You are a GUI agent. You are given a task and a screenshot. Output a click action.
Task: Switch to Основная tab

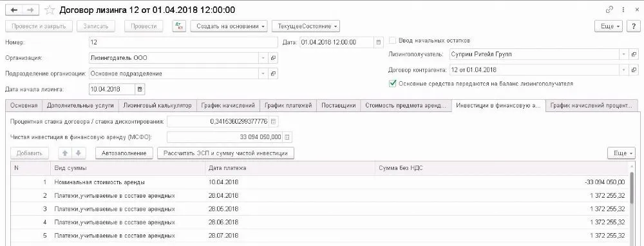click(x=24, y=106)
